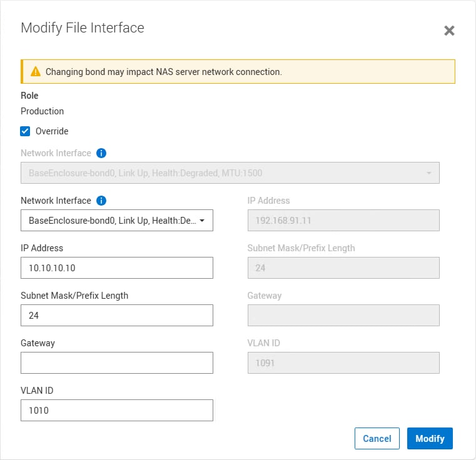Click the Role label
Viewport: 476px width, 460px height.
point(29,96)
